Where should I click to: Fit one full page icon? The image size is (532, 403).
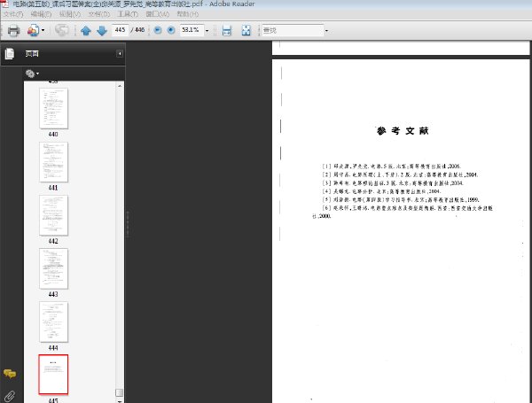(x=246, y=30)
